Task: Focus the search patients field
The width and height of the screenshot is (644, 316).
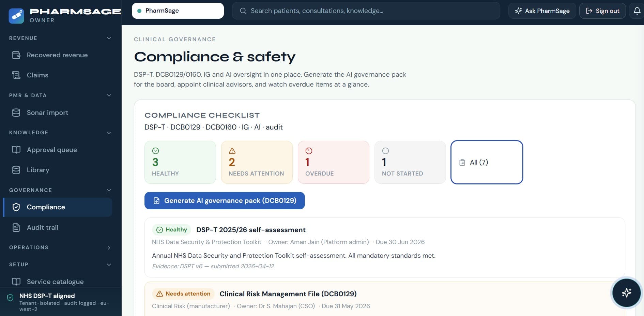Action: coord(366,11)
